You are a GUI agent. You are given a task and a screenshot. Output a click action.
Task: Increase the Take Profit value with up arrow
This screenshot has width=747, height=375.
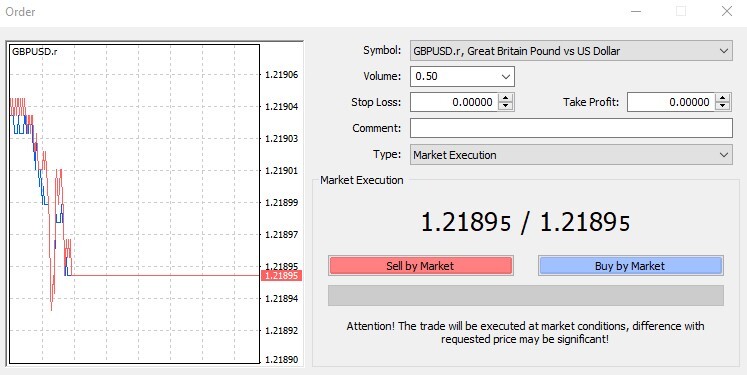point(723,98)
